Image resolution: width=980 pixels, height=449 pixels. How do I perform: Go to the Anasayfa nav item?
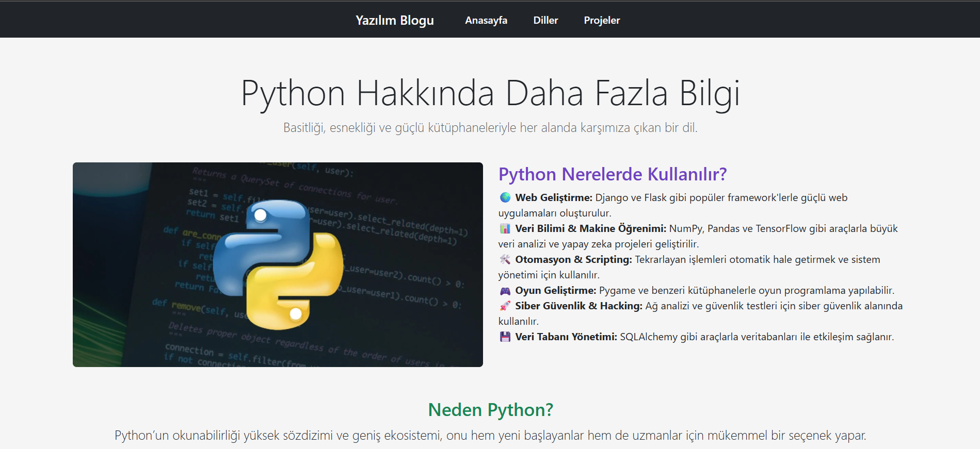[x=486, y=20]
